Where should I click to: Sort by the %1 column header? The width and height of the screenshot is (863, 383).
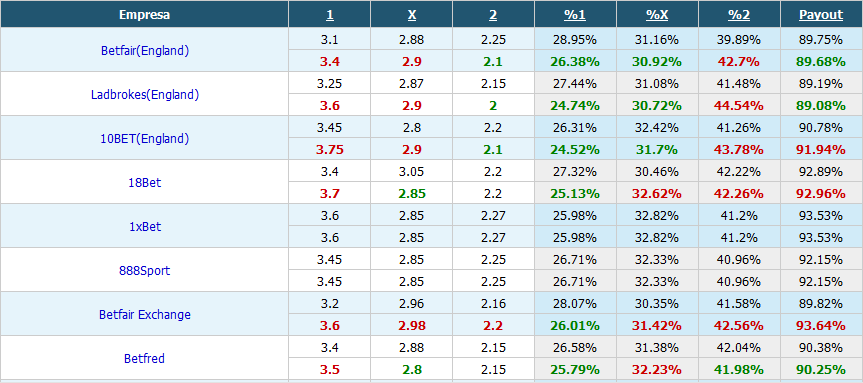point(575,15)
